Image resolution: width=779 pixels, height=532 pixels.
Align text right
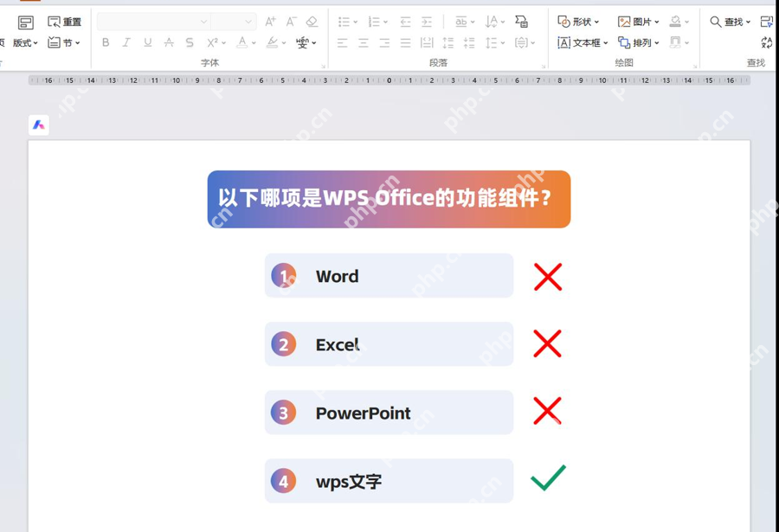click(x=384, y=42)
